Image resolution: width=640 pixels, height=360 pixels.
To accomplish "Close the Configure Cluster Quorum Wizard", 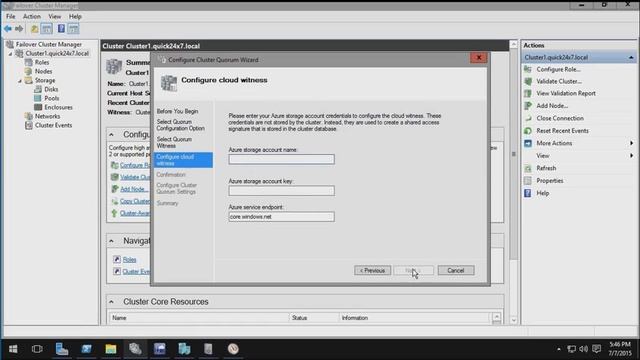I will (478, 58).
